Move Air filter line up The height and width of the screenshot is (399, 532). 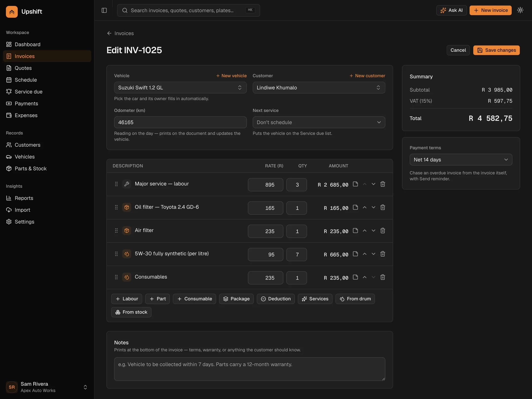[x=365, y=231]
